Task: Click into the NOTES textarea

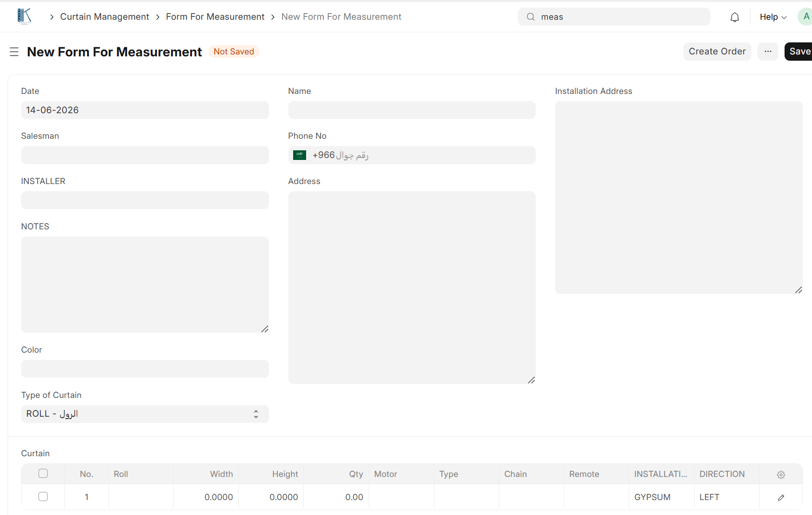Action: pos(145,285)
